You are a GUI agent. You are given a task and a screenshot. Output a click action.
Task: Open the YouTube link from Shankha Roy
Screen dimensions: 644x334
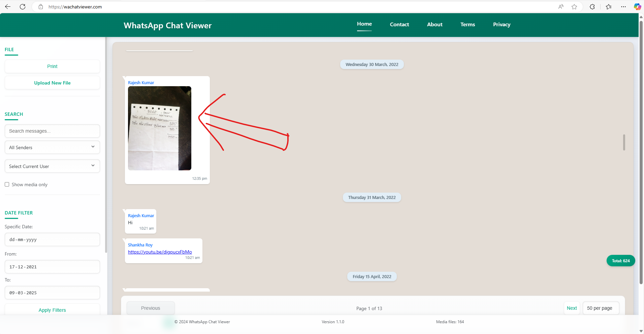pos(160,252)
